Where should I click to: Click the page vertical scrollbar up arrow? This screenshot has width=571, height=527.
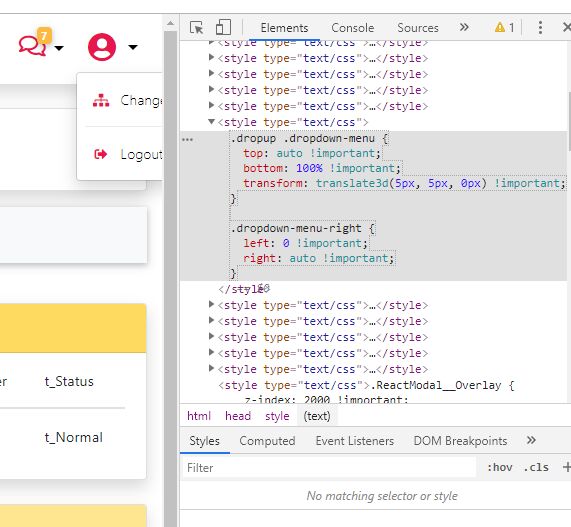pyautogui.click(x=170, y=23)
